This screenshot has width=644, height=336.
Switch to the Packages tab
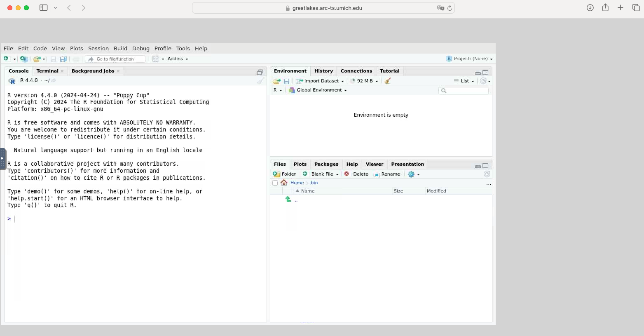[326, 164]
